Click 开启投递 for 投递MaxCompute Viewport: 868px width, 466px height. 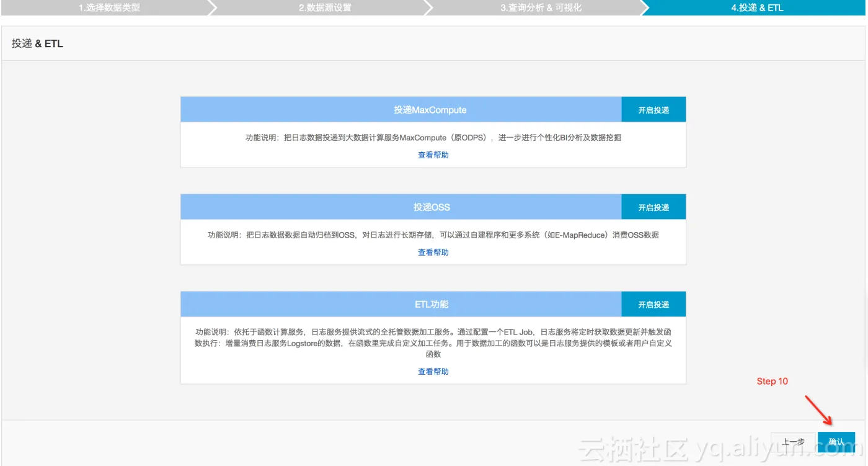tap(653, 110)
